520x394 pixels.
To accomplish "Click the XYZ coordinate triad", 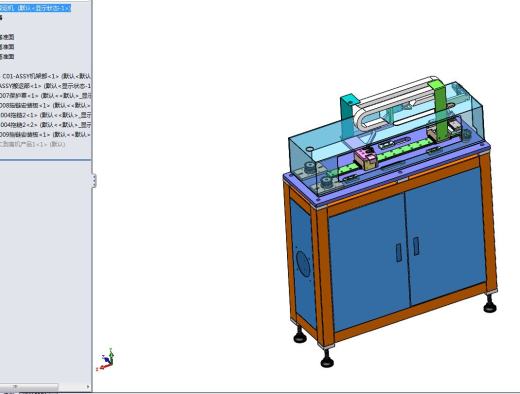I will [x=106, y=359].
